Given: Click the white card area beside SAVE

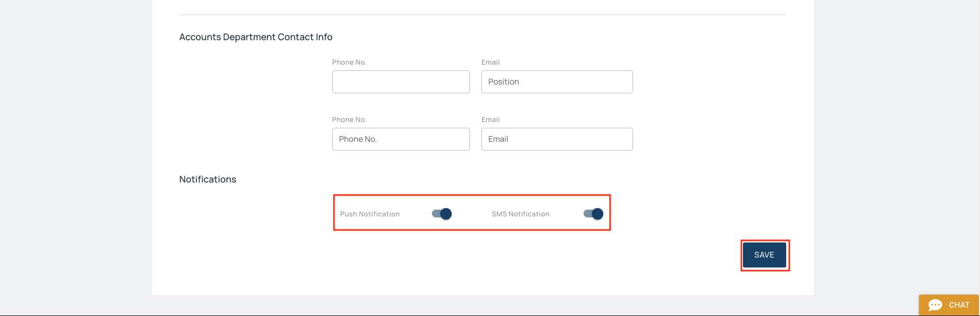Looking at the screenshot, I should point(625,261).
